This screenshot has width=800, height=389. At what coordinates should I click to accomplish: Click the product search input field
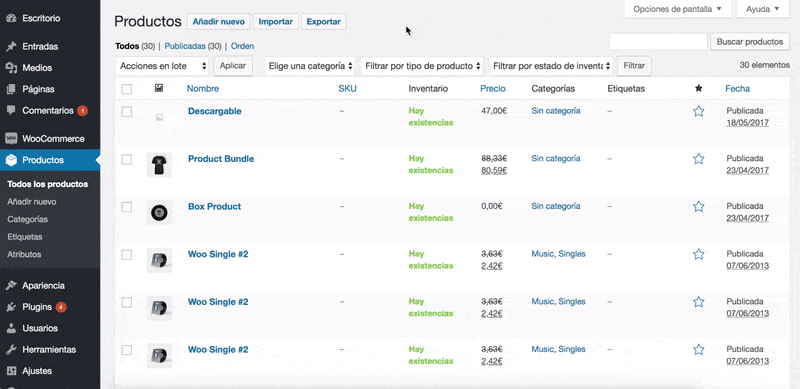(x=658, y=42)
